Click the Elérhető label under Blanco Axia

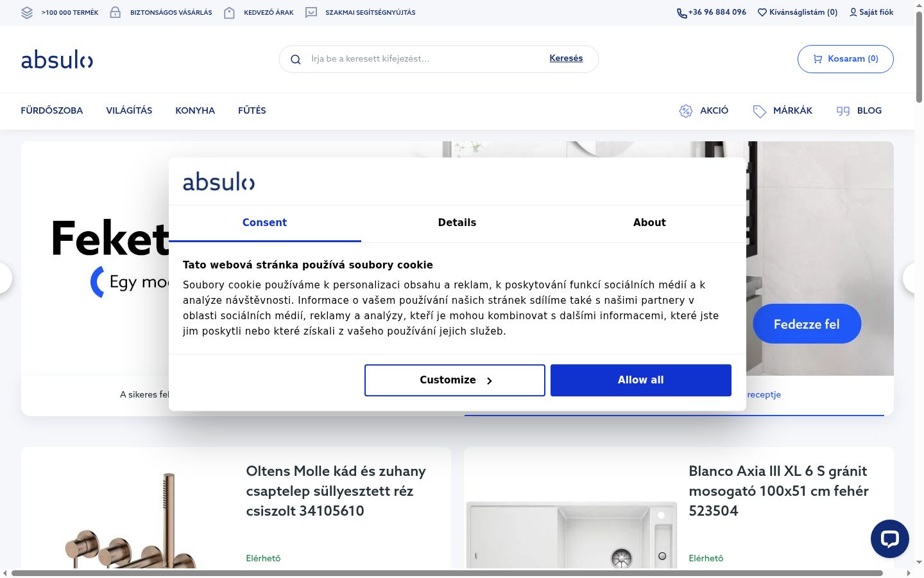pyautogui.click(x=706, y=558)
